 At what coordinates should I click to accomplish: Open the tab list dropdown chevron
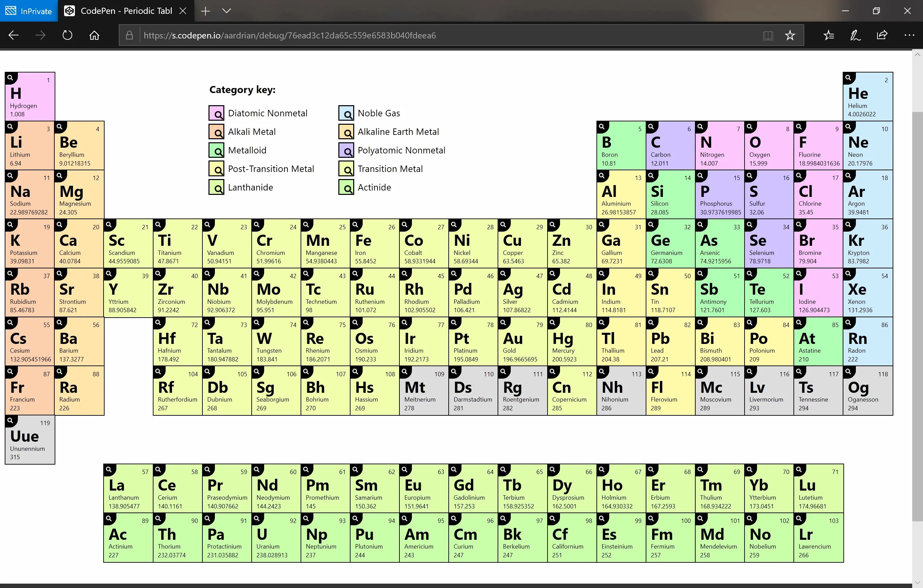click(227, 11)
